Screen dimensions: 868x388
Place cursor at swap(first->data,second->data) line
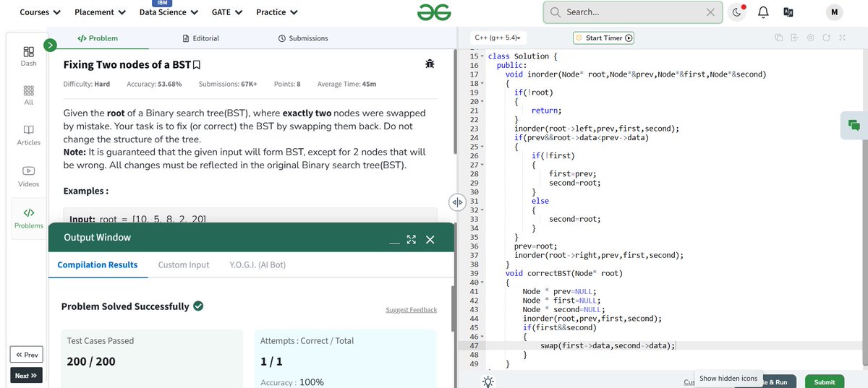(x=608, y=345)
